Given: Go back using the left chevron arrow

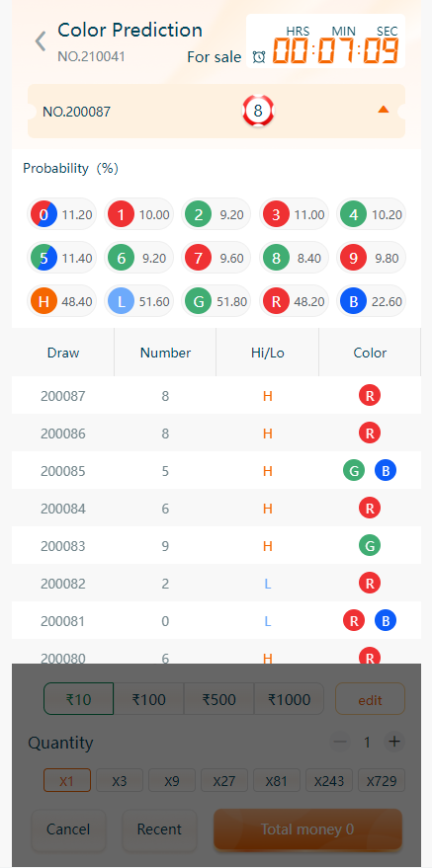Looking at the screenshot, I should click(40, 41).
